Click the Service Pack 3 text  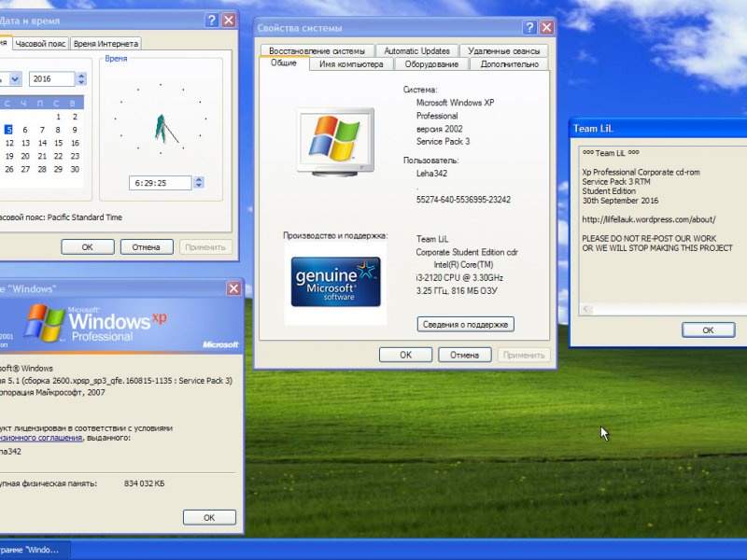point(443,142)
